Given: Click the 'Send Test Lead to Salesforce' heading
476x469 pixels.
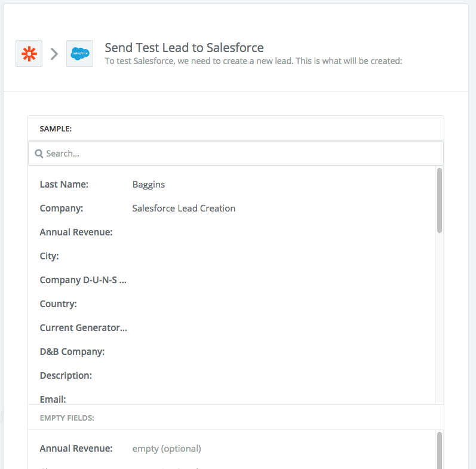Looking at the screenshot, I should 185,48.
